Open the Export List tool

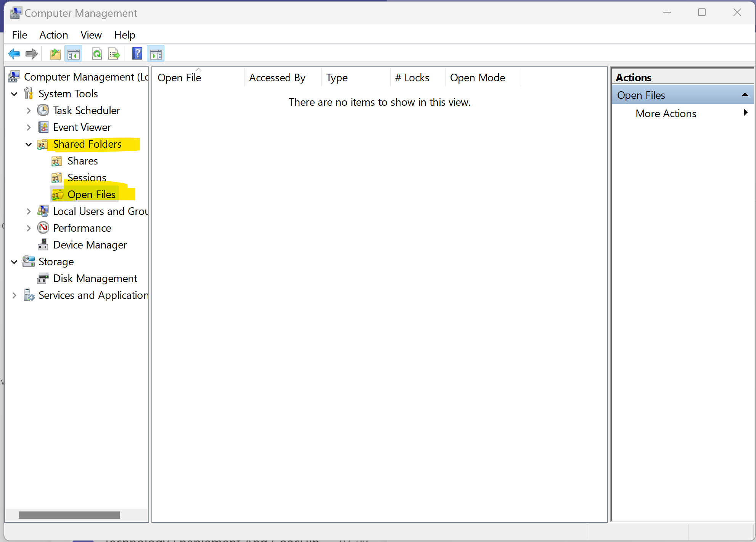click(114, 53)
